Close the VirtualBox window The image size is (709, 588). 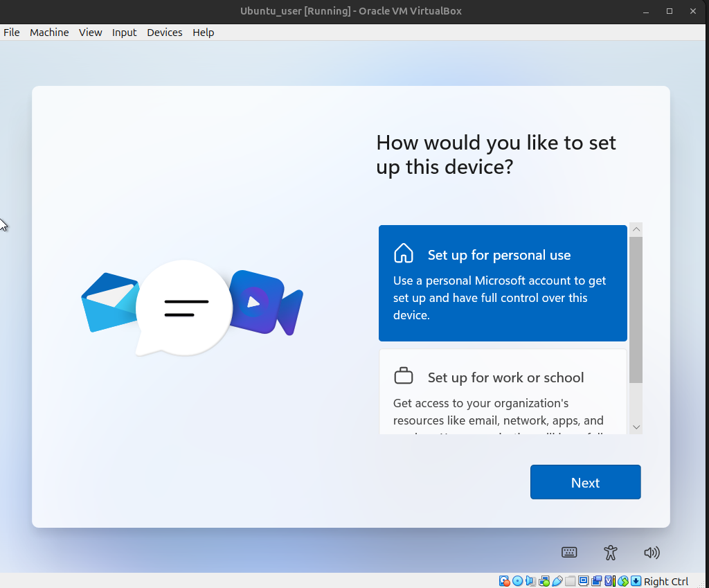click(x=692, y=11)
